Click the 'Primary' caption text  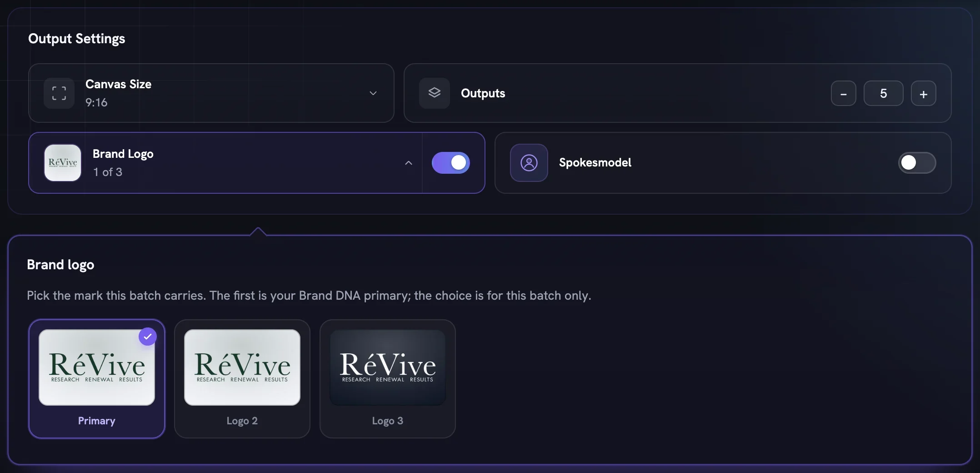click(x=97, y=421)
